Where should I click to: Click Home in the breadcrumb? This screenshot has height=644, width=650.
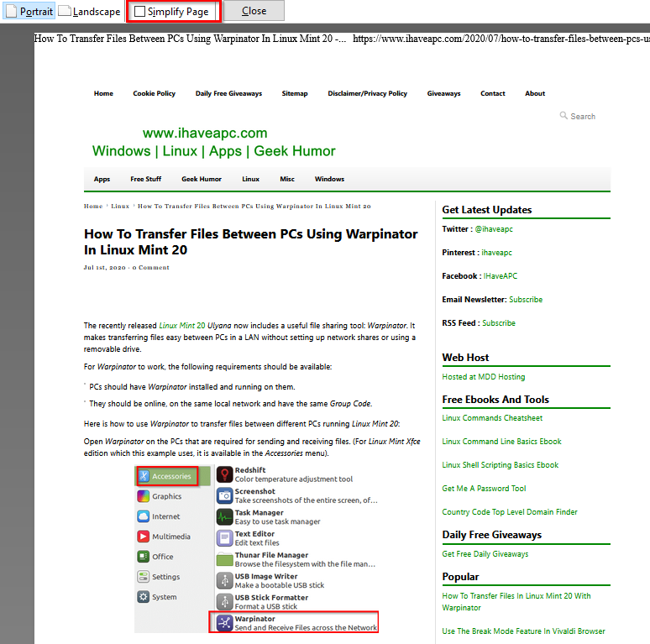click(x=93, y=207)
